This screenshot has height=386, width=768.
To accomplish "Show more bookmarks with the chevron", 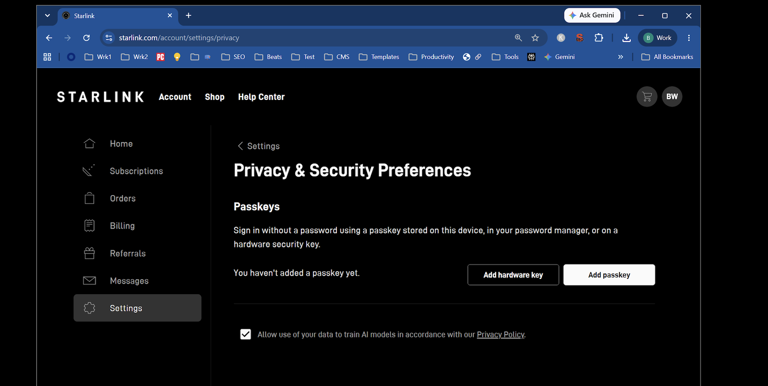I will 621,57.
